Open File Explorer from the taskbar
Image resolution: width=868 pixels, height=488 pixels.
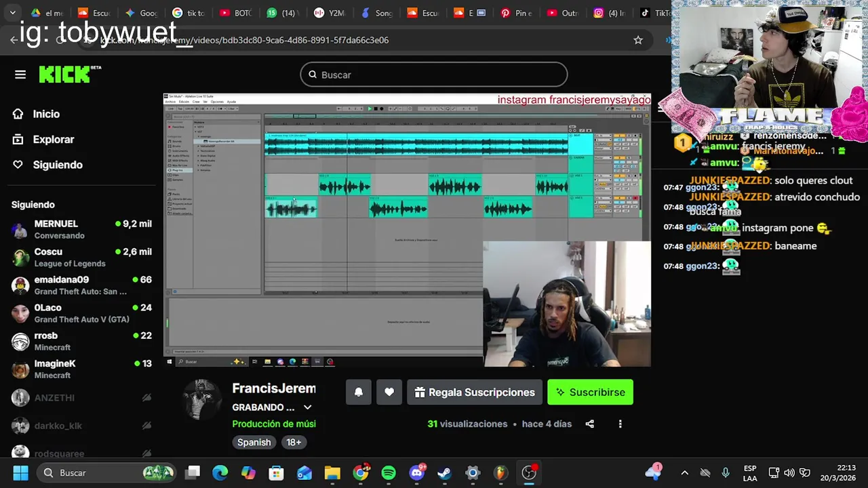point(332,472)
